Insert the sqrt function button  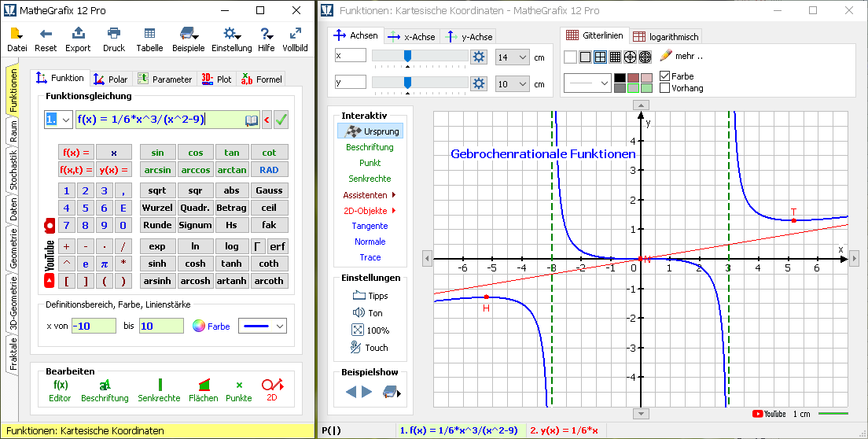158,190
